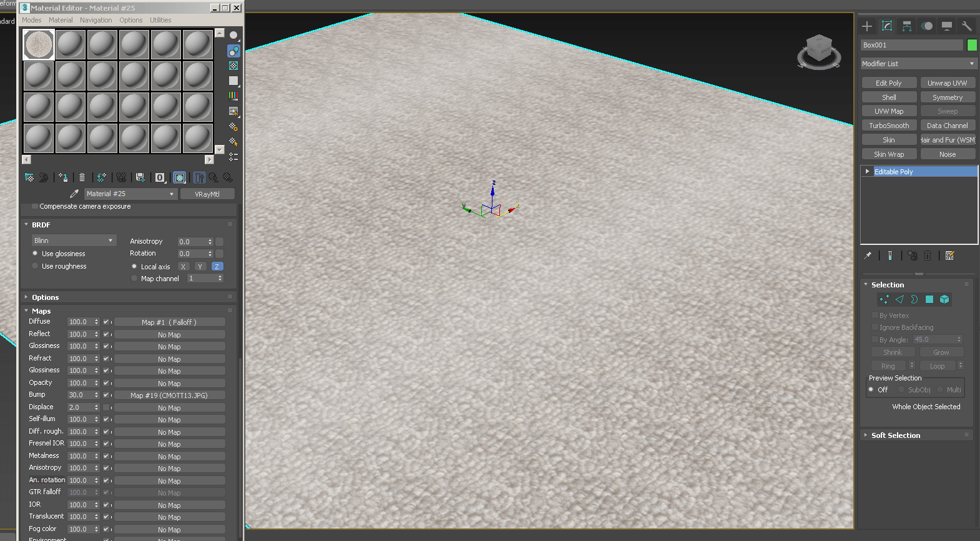The width and height of the screenshot is (980, 541).
Task: Open Bump Map #19 (CMOTT13.JPG) button
Action: click(169, 395)
